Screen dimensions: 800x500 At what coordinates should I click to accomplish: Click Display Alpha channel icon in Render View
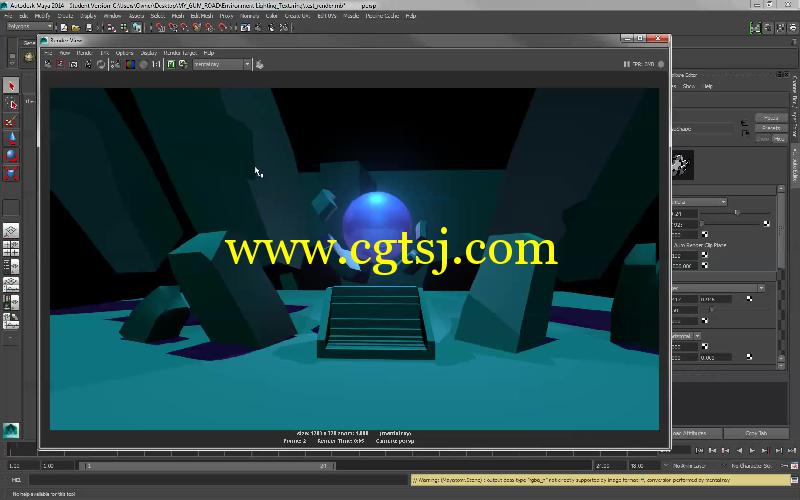pos(143,64)
